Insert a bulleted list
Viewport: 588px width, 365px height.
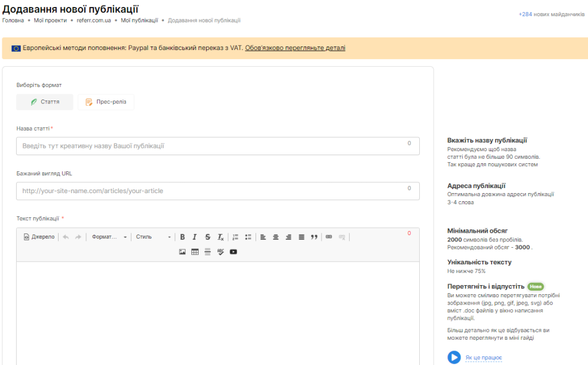pyautogui.click(x=248, y=237)
